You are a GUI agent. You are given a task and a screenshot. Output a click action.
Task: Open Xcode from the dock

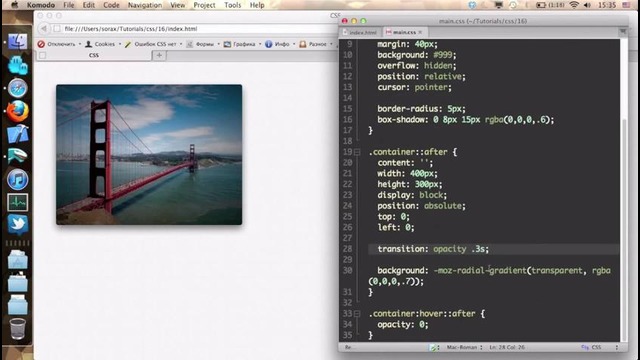pyautogui.click(x=18, y=134)
